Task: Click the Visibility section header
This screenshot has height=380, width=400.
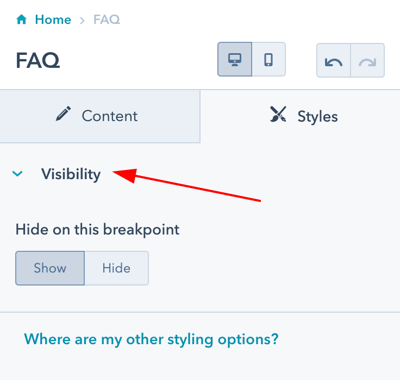Action: pyautogui.click(x=71, y=174)
